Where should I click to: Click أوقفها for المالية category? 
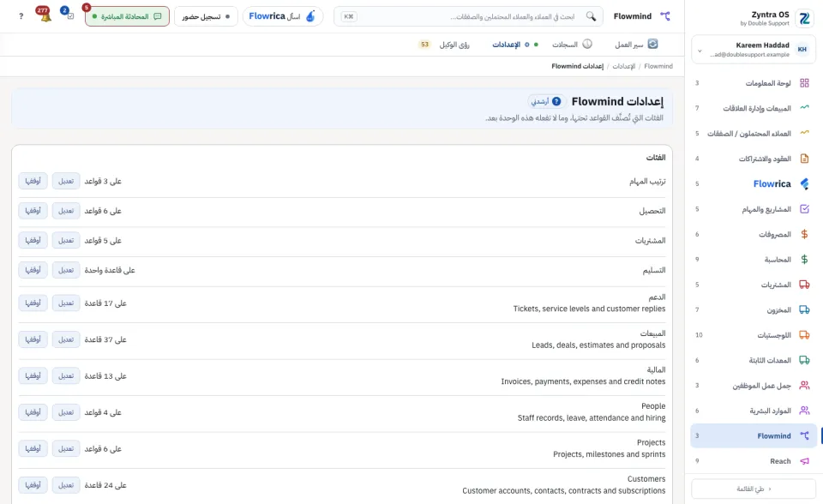[33, 376]
